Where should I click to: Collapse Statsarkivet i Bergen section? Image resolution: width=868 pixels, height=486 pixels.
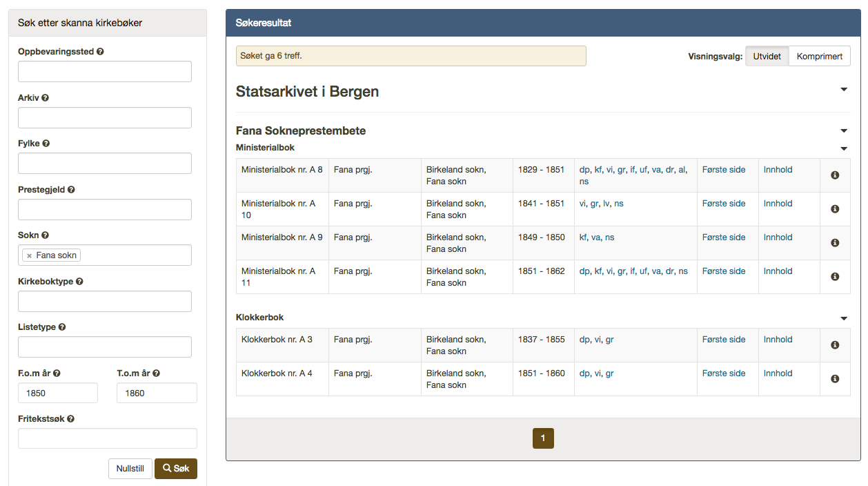pos(844,90)
